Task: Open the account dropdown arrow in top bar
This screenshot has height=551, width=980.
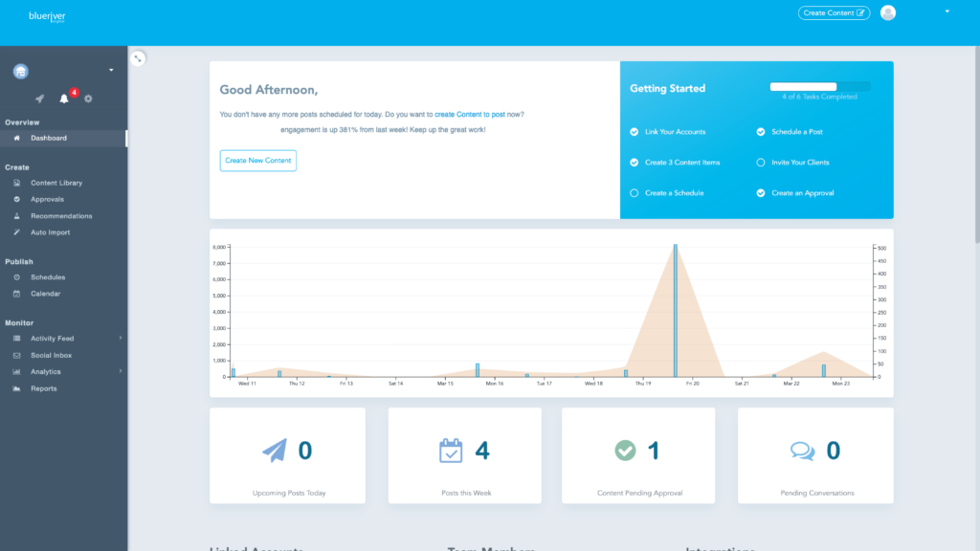Action: point(947,11)
